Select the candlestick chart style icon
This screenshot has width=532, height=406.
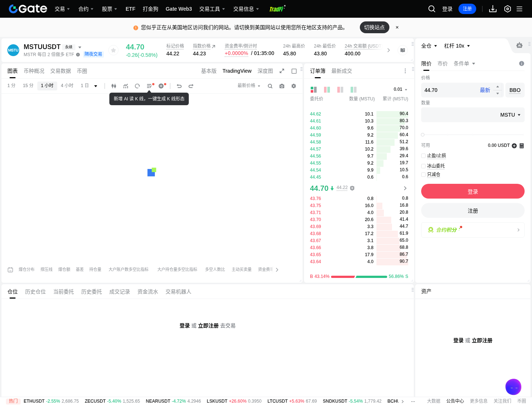(x=114, y=86)
